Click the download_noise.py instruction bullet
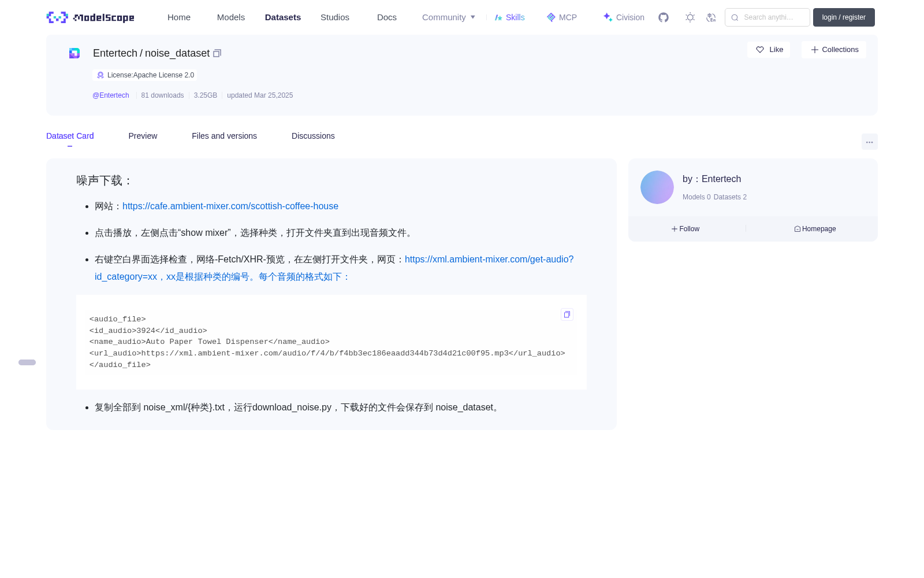924x578 pixels. 299,407
